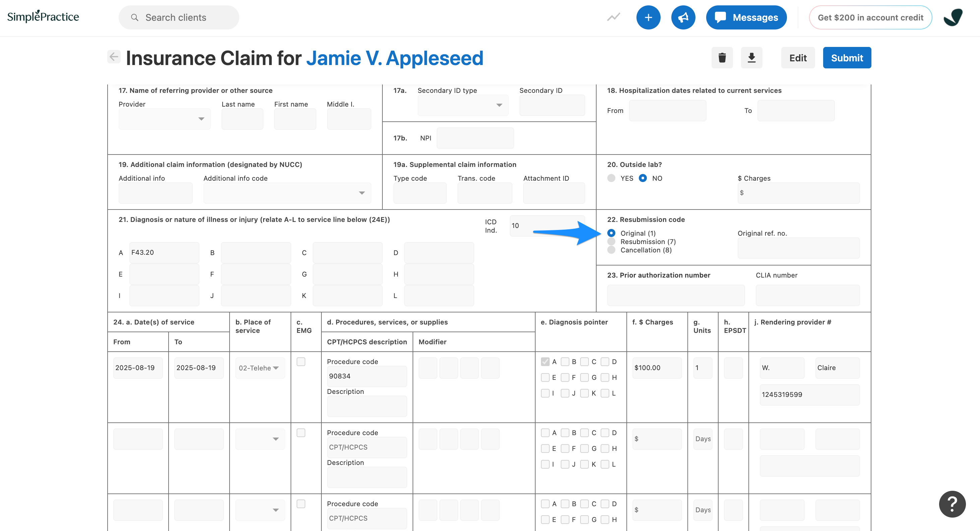
Task: Click Get $200 in account credit
Action: tap(870, 17)
